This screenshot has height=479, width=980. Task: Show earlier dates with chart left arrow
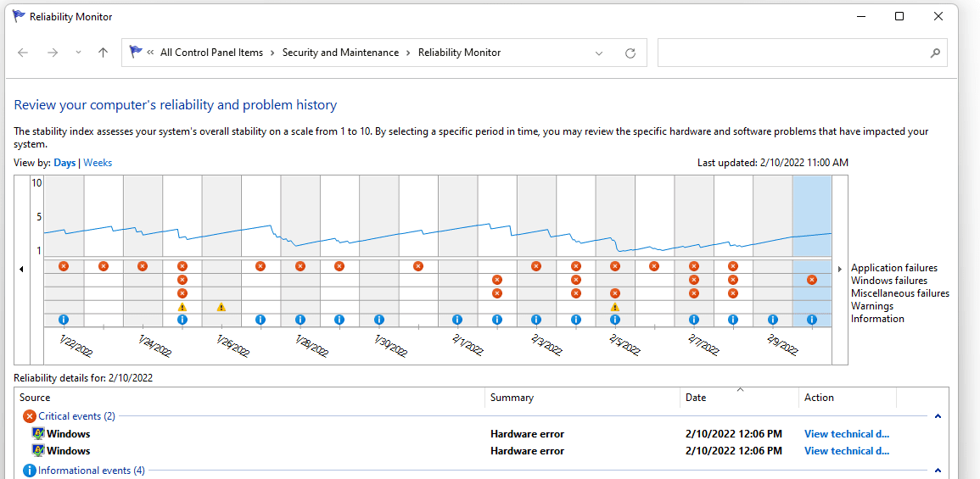pyautogui.click(x=22, y=269)
